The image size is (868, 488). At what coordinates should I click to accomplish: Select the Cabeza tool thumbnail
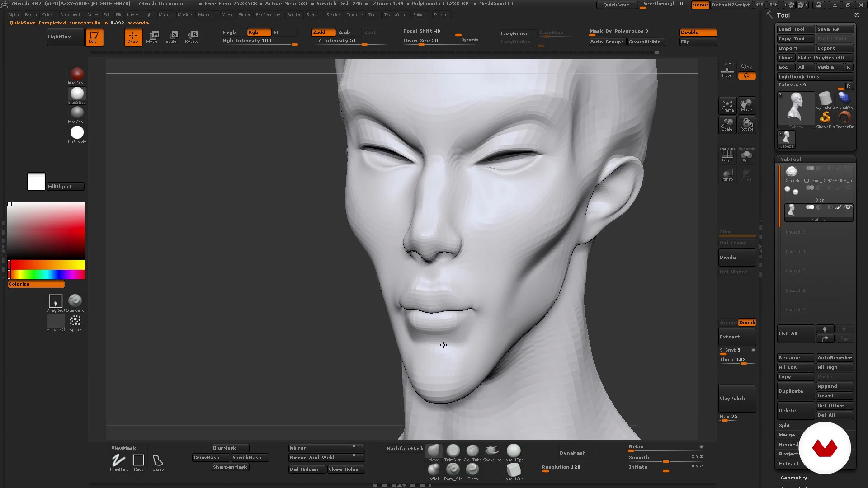click(796, 110)
